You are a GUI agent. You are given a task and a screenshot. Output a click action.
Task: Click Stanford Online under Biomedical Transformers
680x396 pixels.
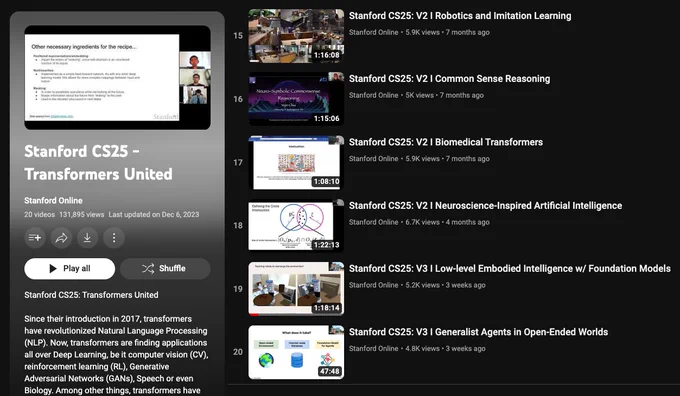[x=373, y=159]
